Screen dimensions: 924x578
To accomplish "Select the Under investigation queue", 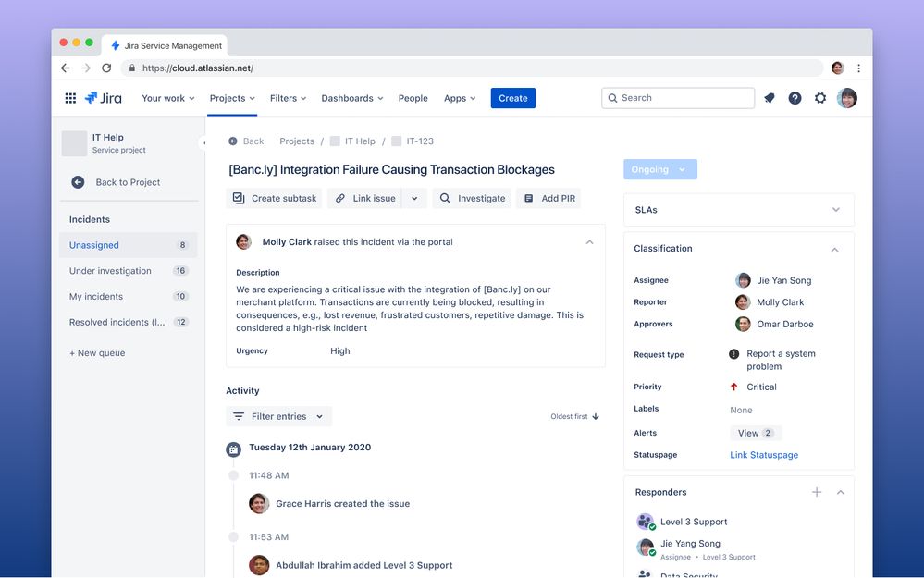I will pyautogui.click(x=128, y=271).
